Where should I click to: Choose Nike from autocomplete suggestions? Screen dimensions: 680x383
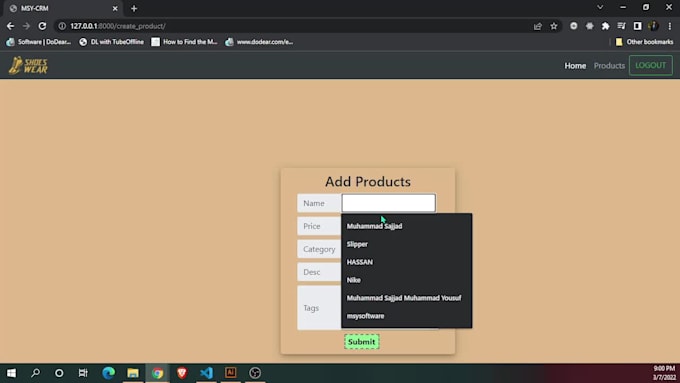tap(406, 280)
